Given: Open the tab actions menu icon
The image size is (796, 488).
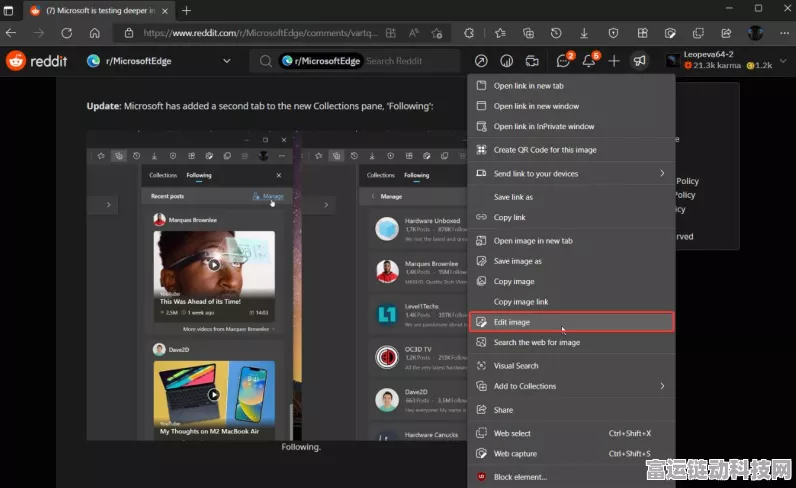Looking at the screenshot, I should pyautogui.click(x=9, y=10).
